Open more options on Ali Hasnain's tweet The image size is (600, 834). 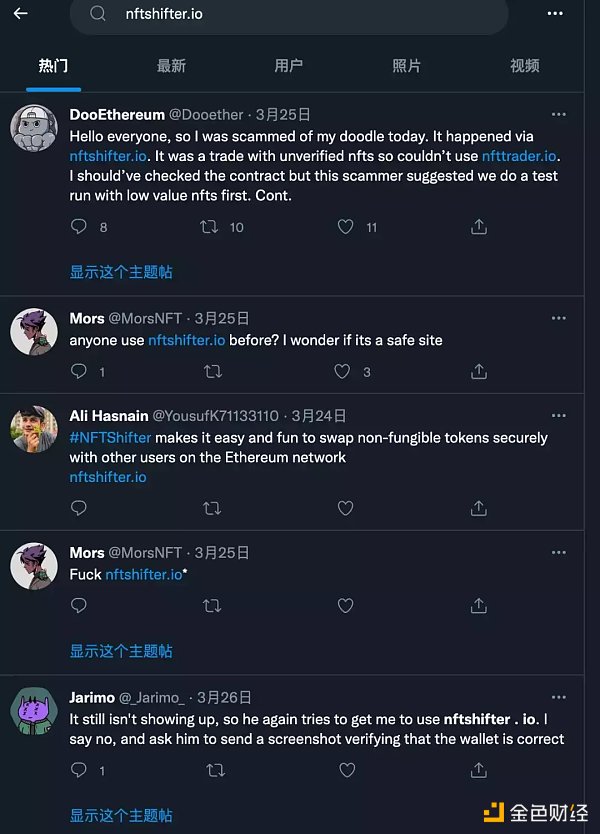(559, 415)
